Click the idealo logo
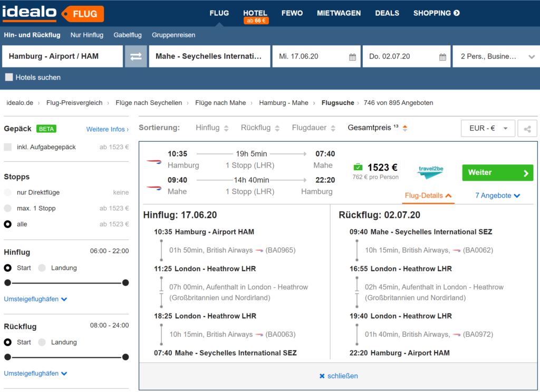Image resolution: width=540 pixels, height=392 pixels. (29, 13)
